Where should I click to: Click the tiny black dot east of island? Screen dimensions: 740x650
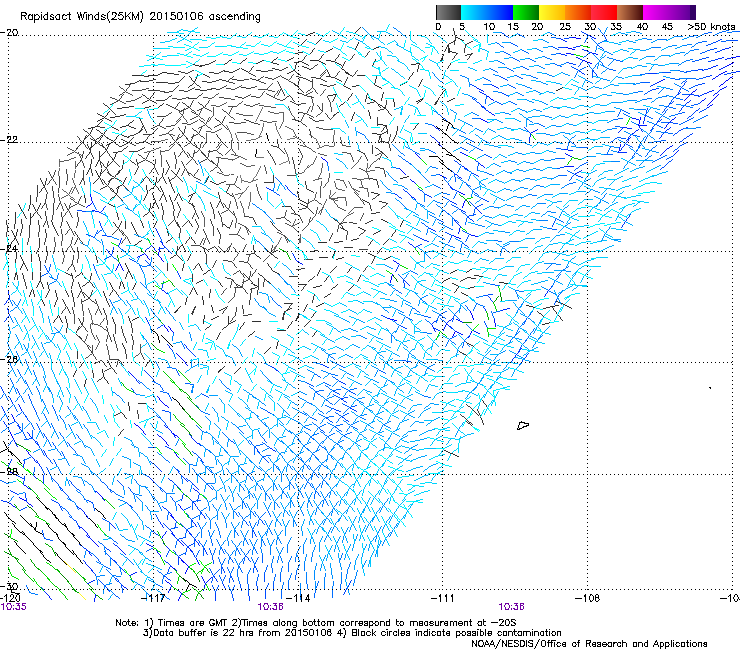[x=710, y=388]
